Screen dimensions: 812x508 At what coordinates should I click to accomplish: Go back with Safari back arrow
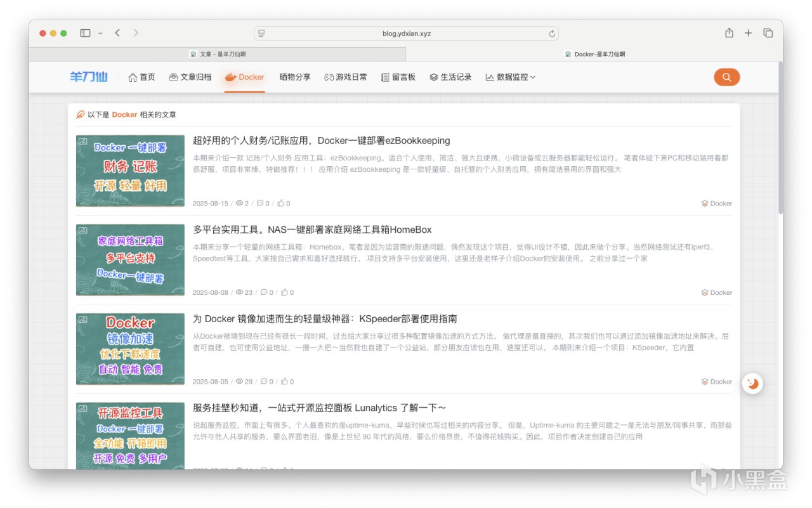click(117, 33)
